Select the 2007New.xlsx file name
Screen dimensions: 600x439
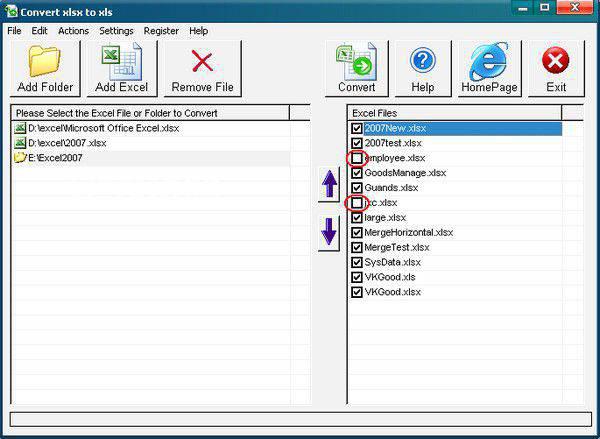click(395, 128)
